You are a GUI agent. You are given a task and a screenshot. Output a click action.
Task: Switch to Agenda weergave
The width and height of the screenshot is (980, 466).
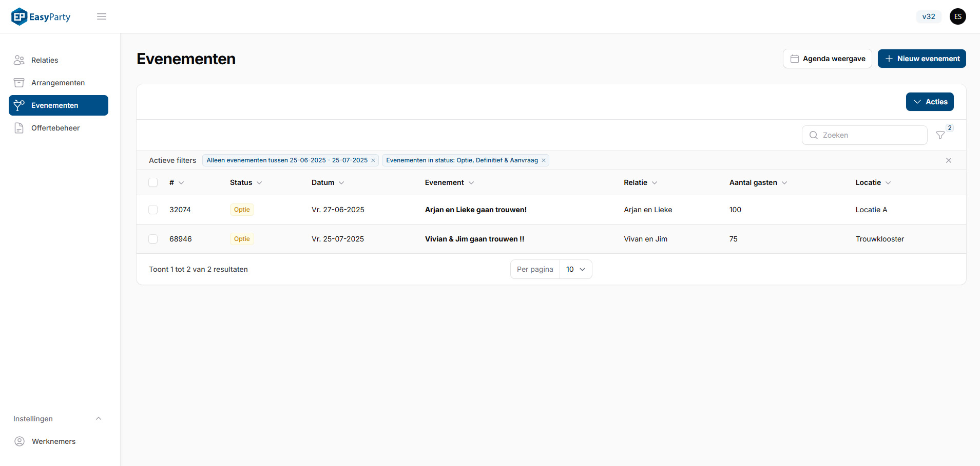click(x=827, y=59)
